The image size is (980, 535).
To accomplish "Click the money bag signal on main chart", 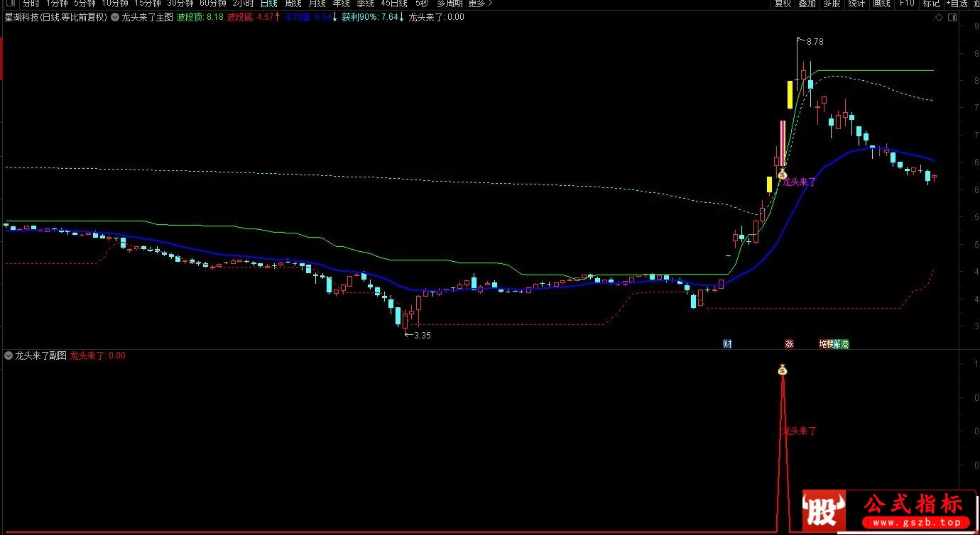I will point(782,174).
